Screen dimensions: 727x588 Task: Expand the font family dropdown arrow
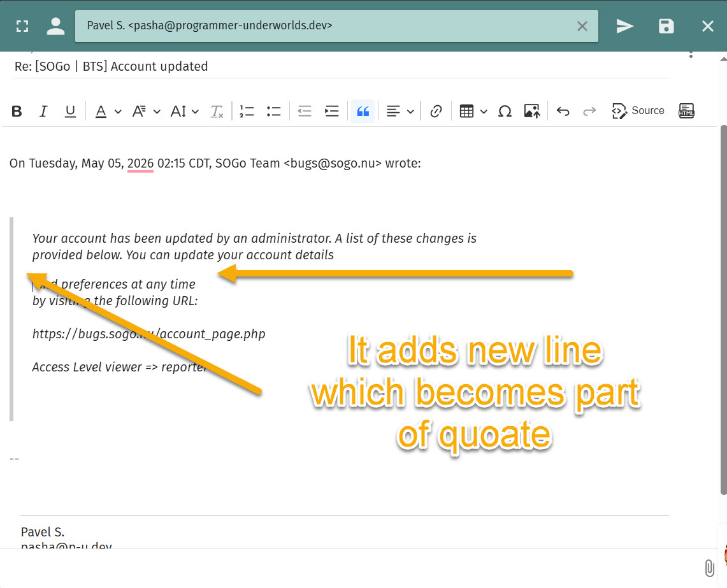pos(157,111)
